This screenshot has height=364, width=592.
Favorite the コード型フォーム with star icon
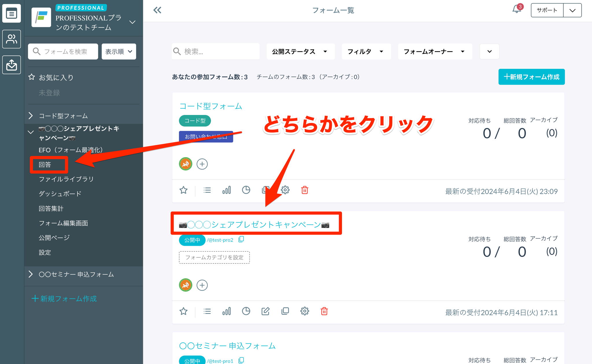tap(184, 190)
